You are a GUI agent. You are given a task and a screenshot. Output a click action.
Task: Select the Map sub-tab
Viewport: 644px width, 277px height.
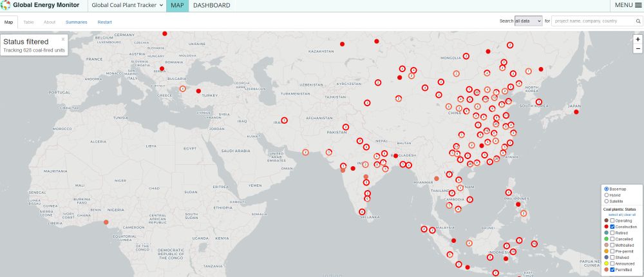pyautogui.click(x=8, y=22)
